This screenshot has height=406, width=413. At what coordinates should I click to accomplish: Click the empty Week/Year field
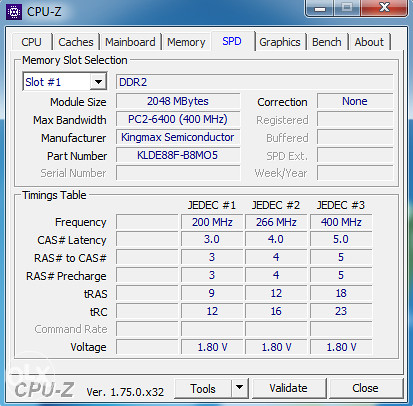pos(355,173)
